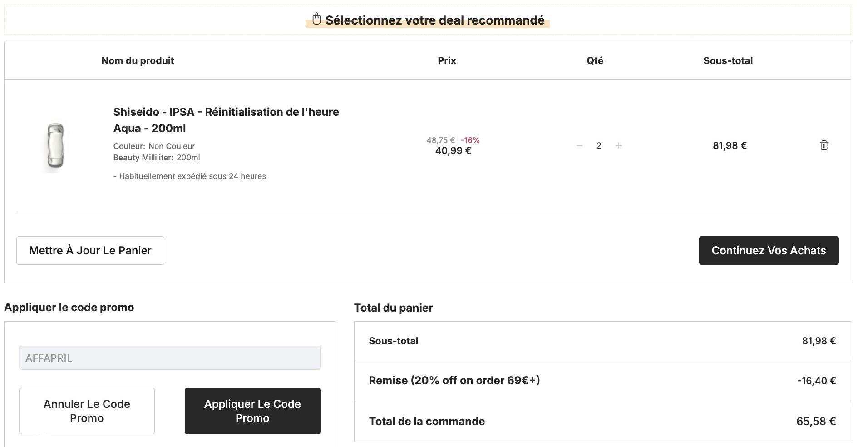The height and width of the screenshot is (447, 868).
Task: Click Annuler Le Code Promo button
Action: click(x=87, y=411)
